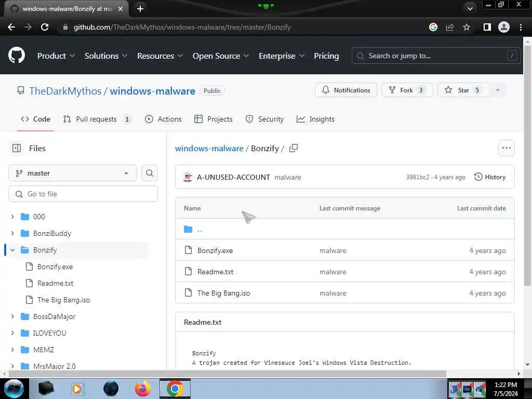Open the Resources dropdown menu
Screen dimensions: 532x399
click(x=160, y=56)
